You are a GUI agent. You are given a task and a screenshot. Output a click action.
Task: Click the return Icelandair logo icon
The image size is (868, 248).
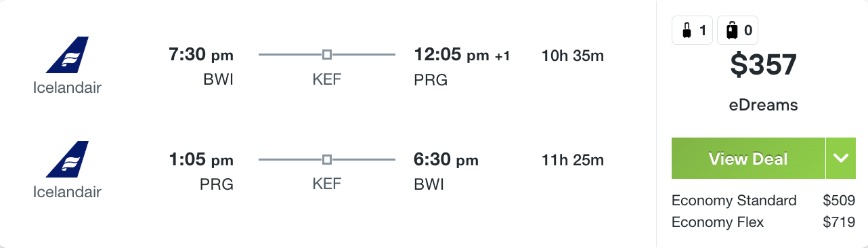(x=67, y=159)
